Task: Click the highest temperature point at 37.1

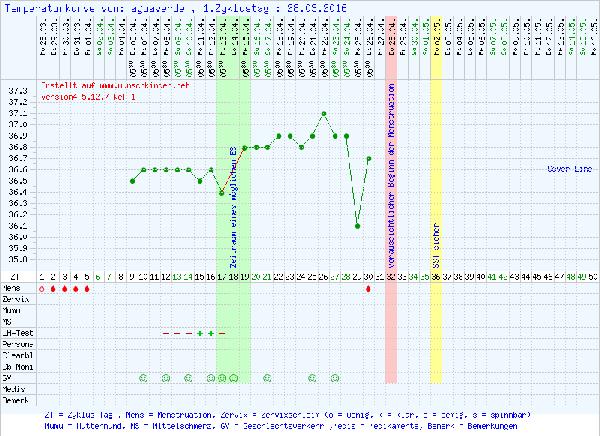Action: (324, 113)
